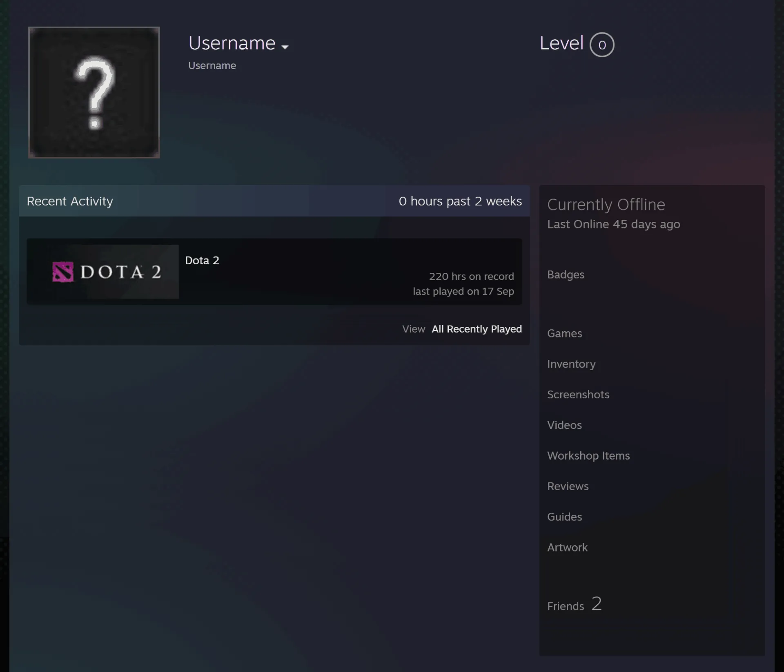This screenshot has width=784, height=672.
Task: Show Workshop Items
Action: [x=588, y=456]
